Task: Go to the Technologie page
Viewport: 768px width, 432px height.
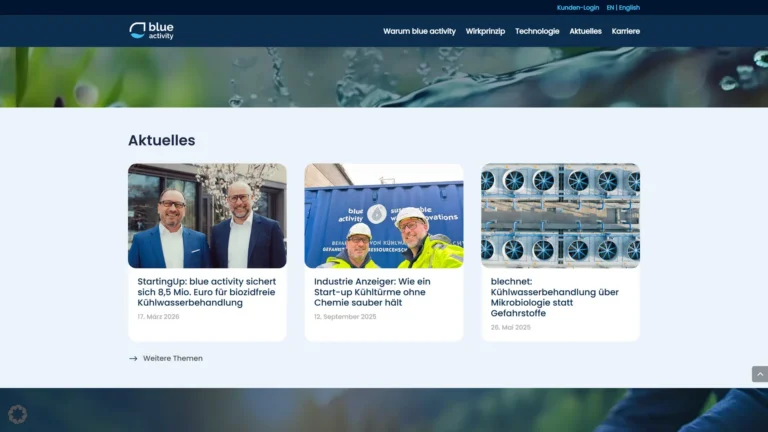Action: 537,31
